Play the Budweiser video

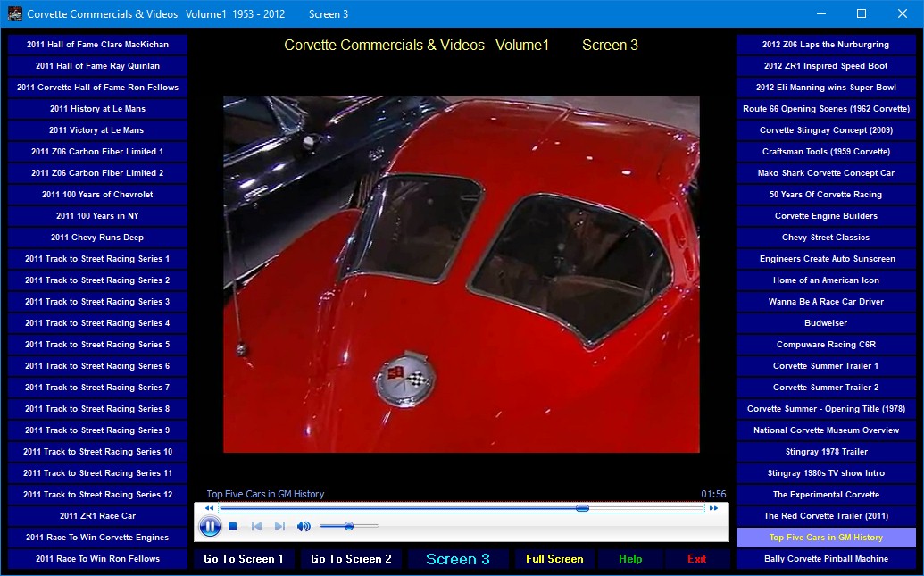tap(826, 323)
